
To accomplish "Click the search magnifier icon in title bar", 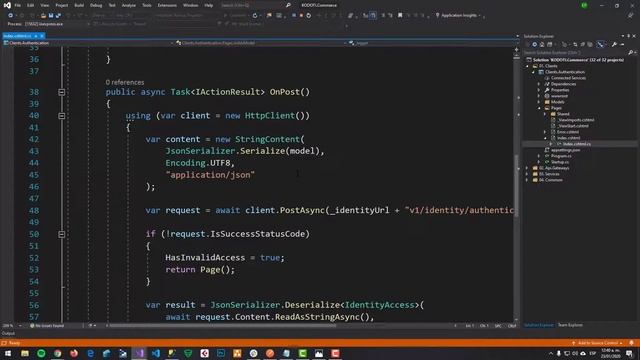I will click(288, 5).
